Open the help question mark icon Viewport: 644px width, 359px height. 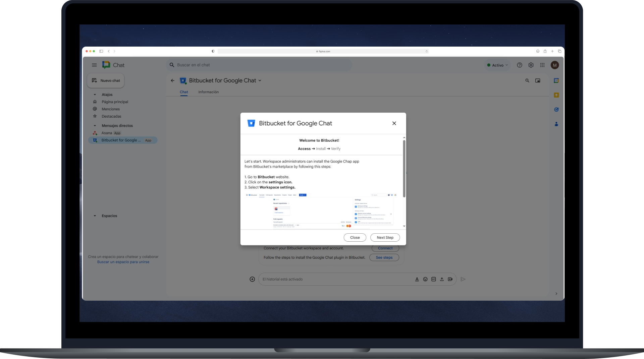pos(520,65)
